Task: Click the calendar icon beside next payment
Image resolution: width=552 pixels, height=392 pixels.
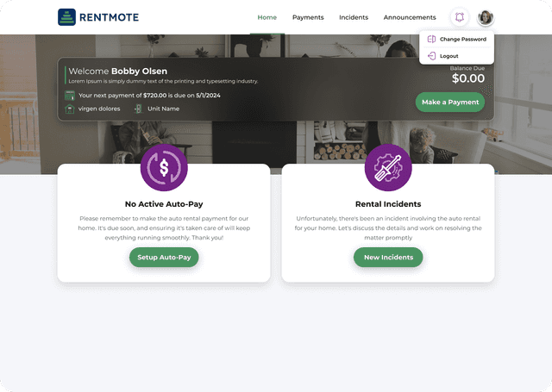Action: 70,96
